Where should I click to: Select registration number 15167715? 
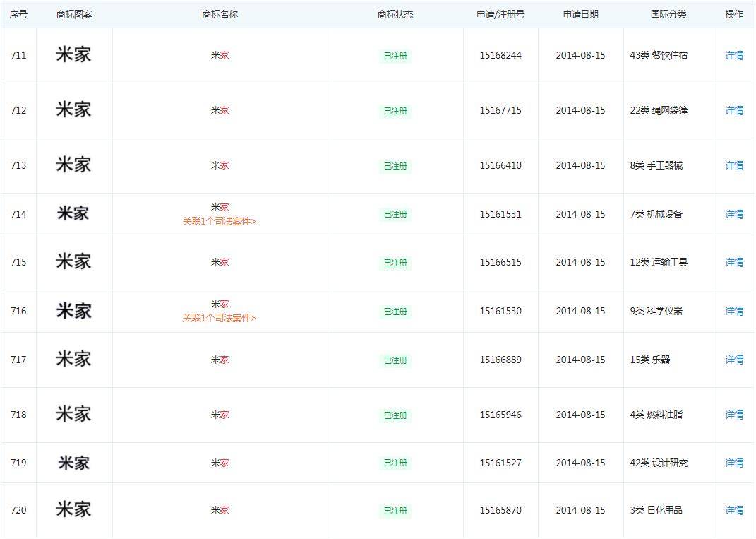[x=500, y=110]
